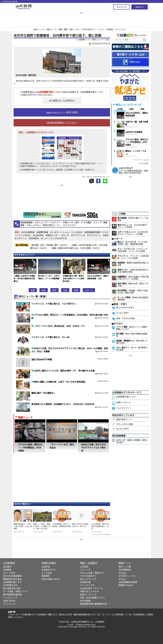Click the red 速 icon for 電子速報版
This screenshot has width=163, height=644.
[114, 219]
